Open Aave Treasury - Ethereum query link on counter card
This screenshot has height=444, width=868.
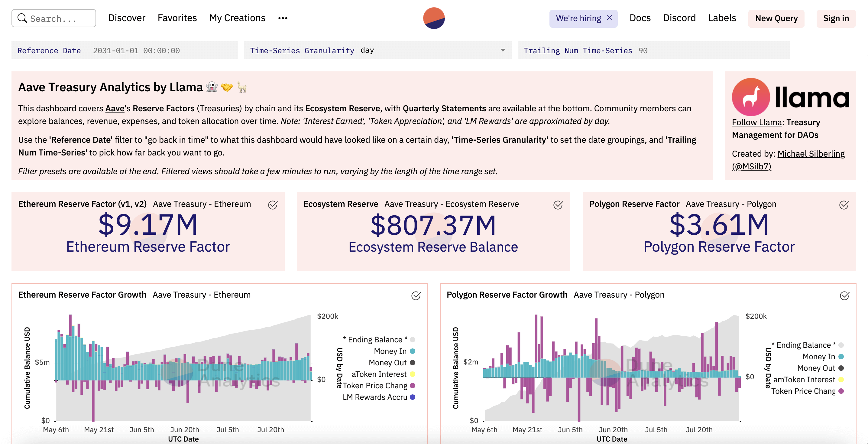(x=202, y=204)
